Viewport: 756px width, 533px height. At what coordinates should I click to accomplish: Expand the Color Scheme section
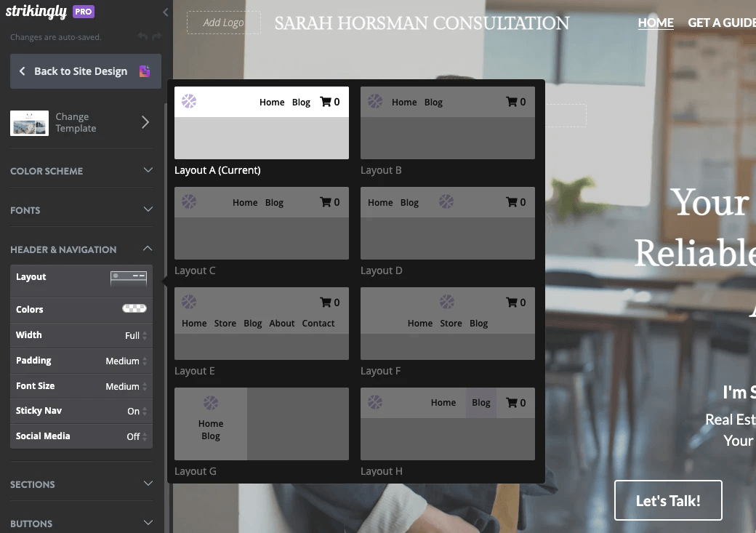pos(81,171)
